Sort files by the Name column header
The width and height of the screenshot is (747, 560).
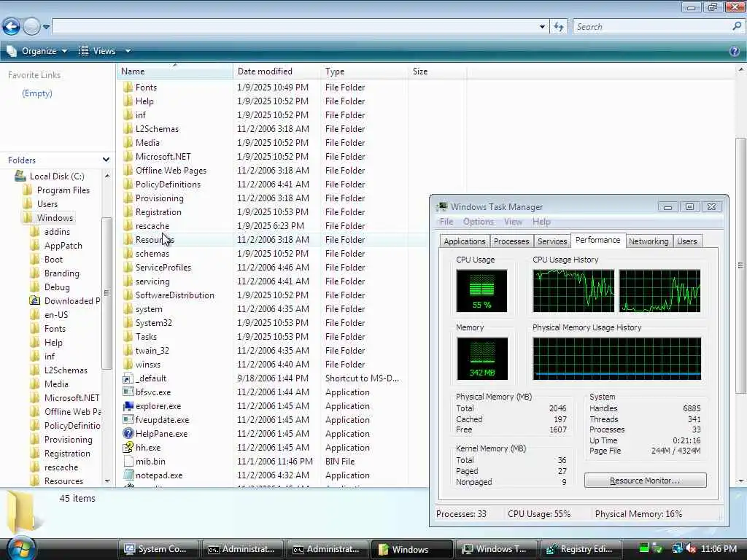click(x=175, y=71)
